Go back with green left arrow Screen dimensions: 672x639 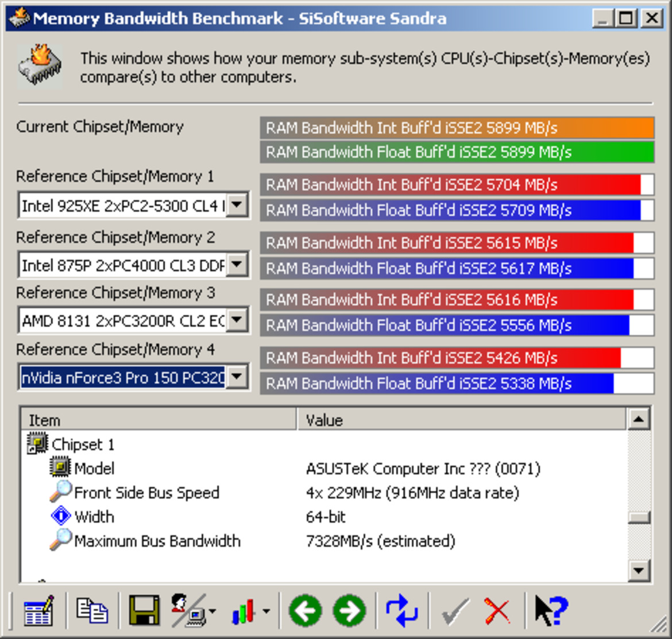305,611
